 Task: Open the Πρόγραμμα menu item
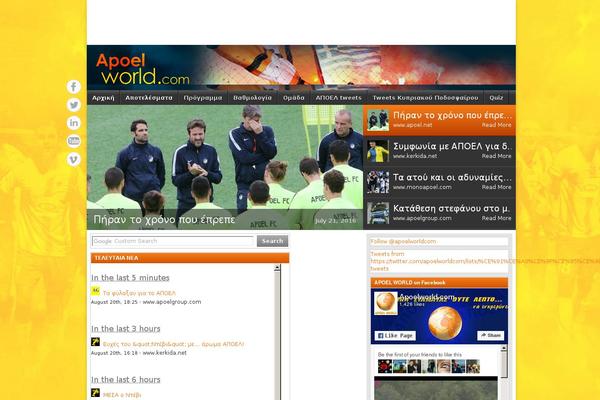point(203,98)
